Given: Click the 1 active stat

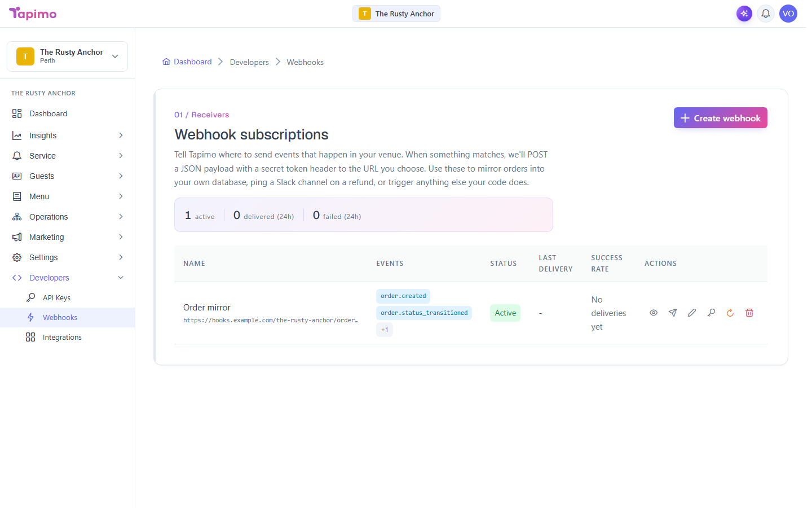Looking at the screenshot, I should tap(200, 215).
